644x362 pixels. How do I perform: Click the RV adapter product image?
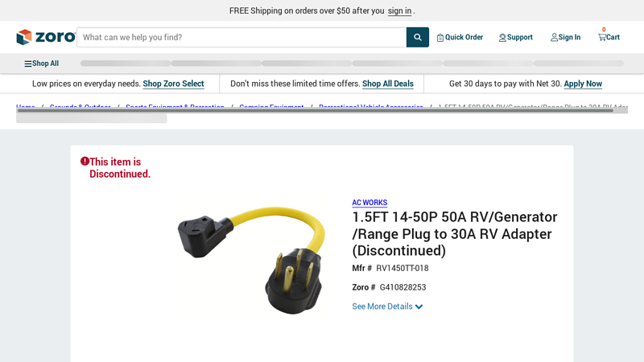(252, 260)
